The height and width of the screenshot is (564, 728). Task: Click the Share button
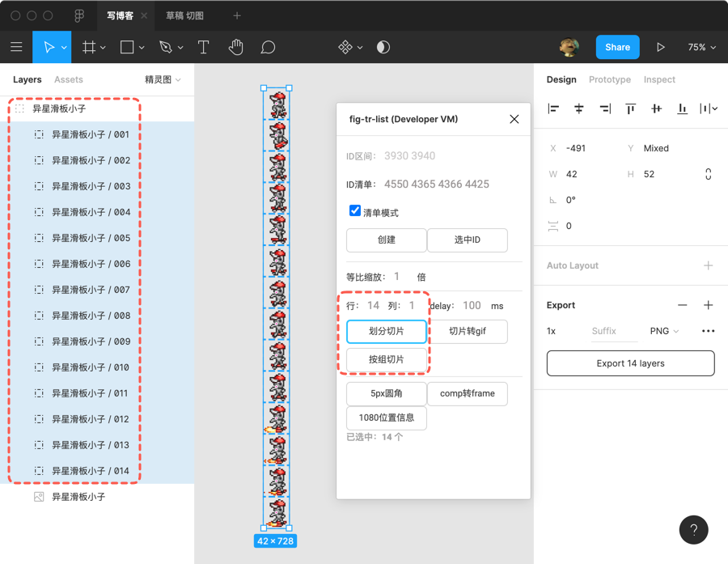(x=617, y=47)
